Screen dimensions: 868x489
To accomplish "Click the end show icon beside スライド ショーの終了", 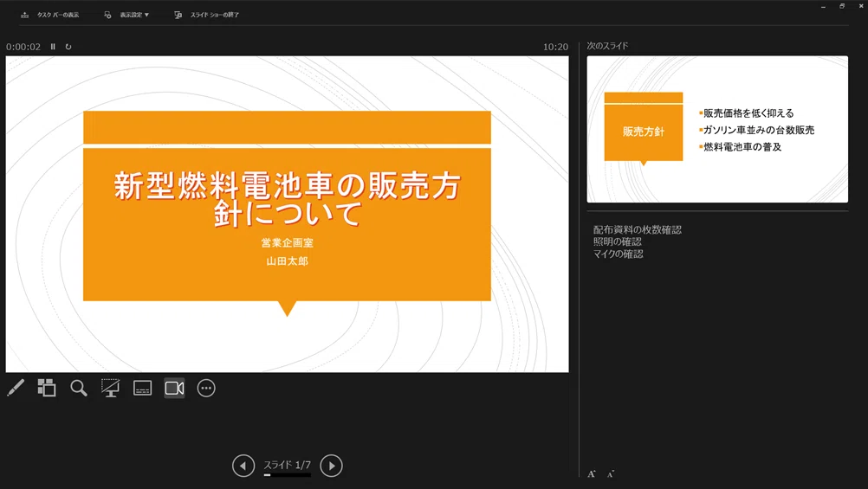I will (178, 15).
